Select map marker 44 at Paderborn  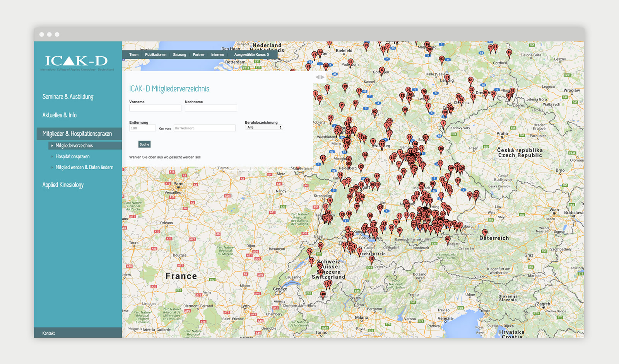click(x=351, y=63)
